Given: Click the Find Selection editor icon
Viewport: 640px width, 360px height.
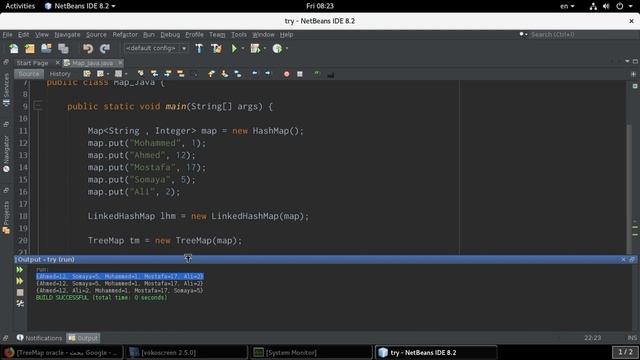Looking at the screenshot, I should (x=141, y=74).
